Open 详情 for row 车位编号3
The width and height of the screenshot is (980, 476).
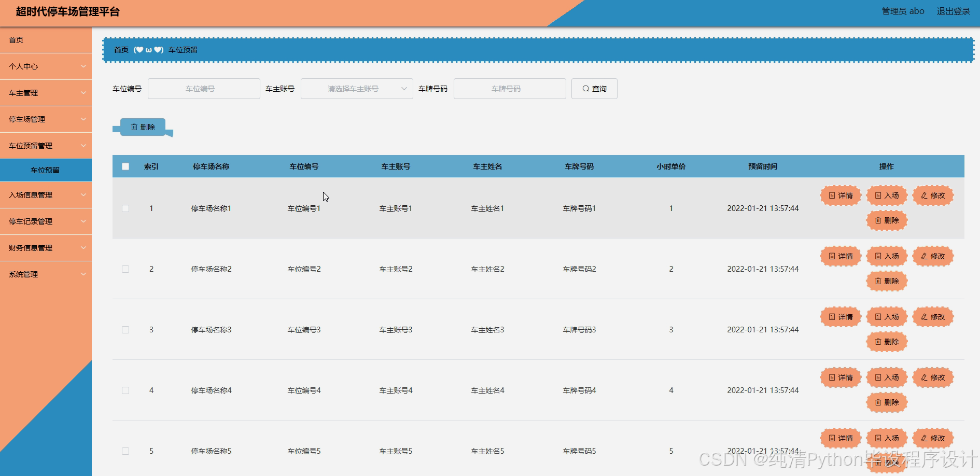(x=841, y=317)
